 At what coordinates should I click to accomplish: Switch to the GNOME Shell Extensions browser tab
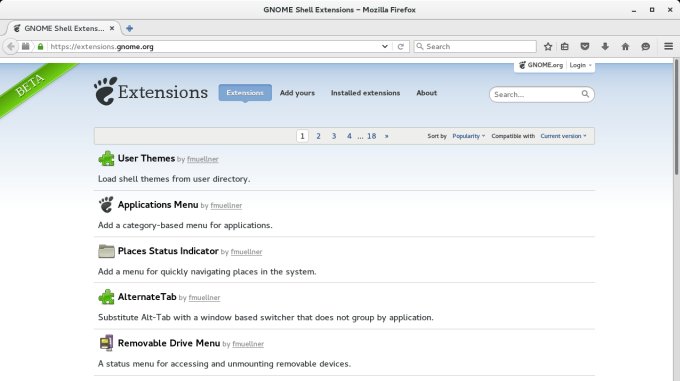click(64, 28)
